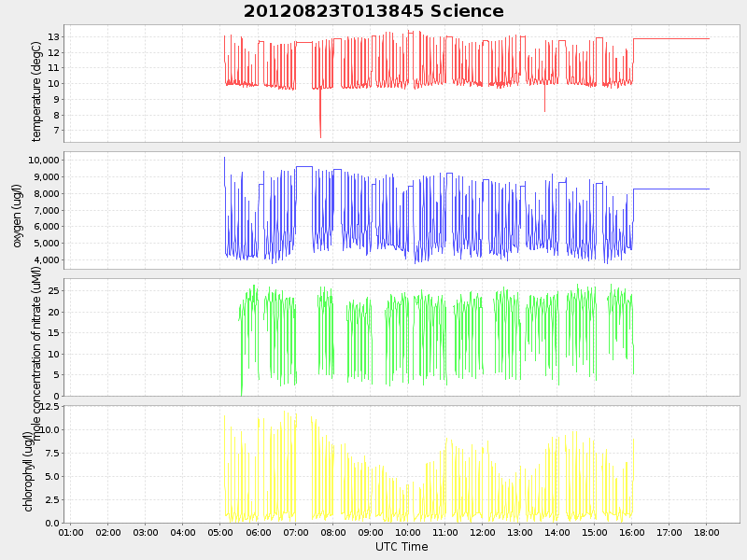The height and width of the screenshot is (560, 747).
Task: Click the chart title 20120823T013845 Science
Action: (373, 11)
